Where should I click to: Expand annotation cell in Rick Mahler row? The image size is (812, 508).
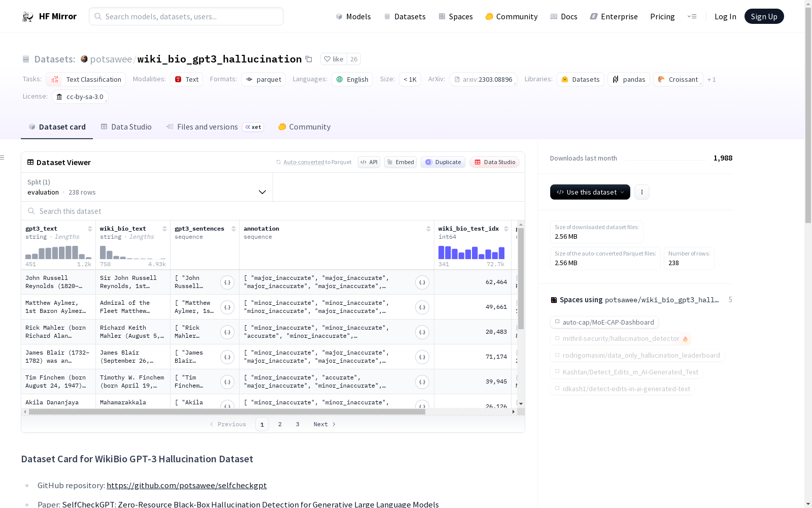422,332
